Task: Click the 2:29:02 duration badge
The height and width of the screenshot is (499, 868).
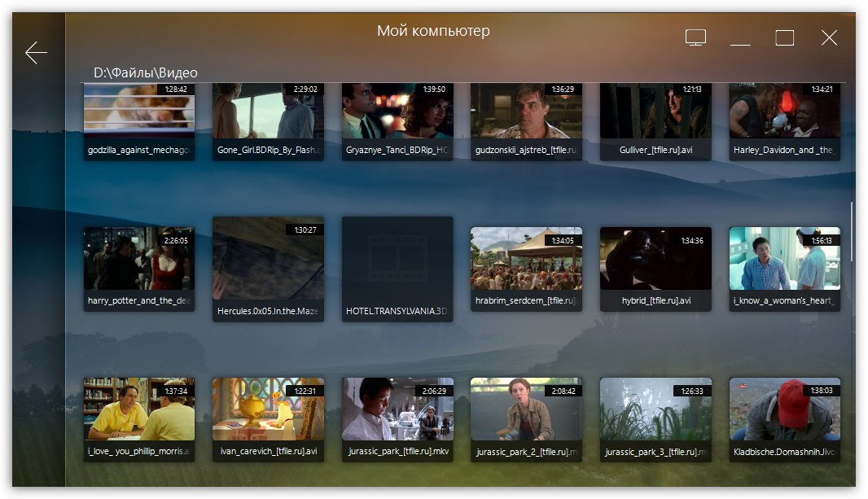Action: [305, 89]
